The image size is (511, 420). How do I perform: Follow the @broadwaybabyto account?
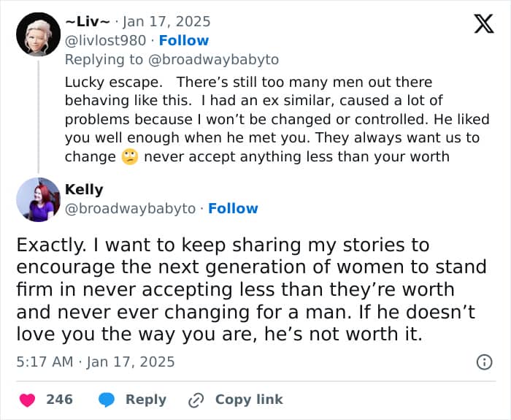pyautogui.click(x=233, y=209)
